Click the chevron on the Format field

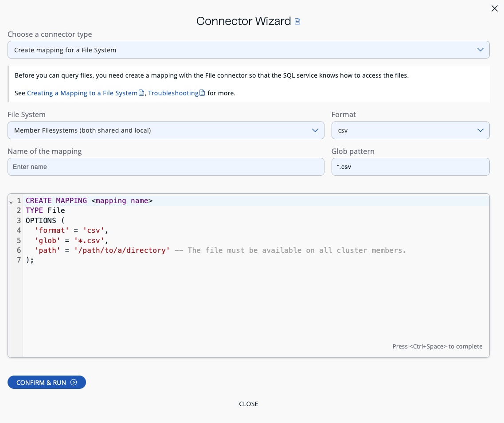481,130
